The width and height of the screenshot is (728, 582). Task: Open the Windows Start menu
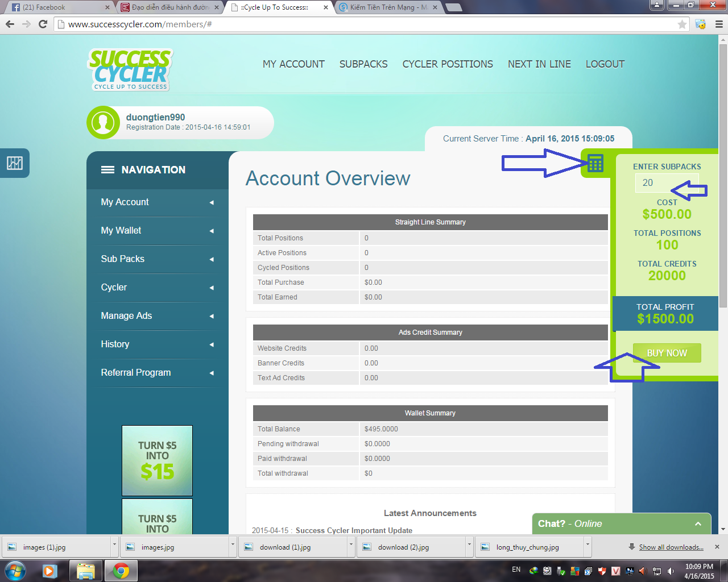(15, 571)
